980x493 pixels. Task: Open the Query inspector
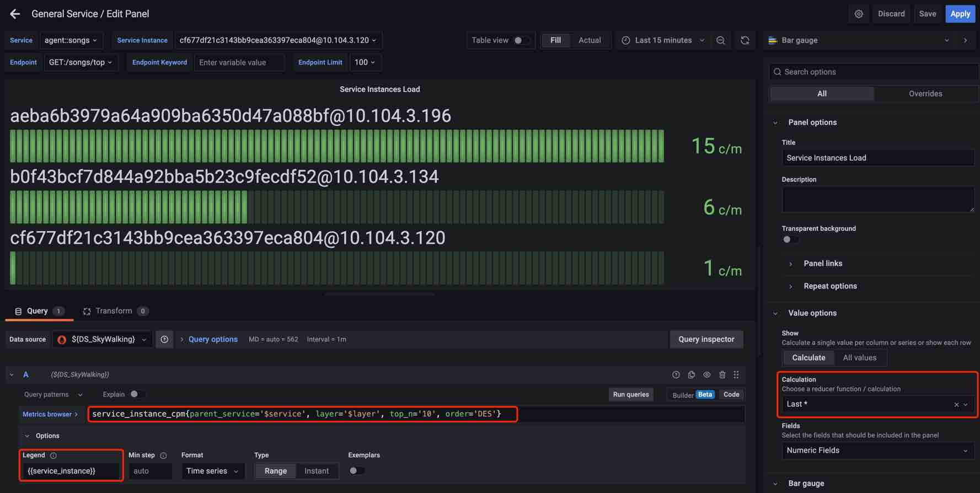coord(706,339)
